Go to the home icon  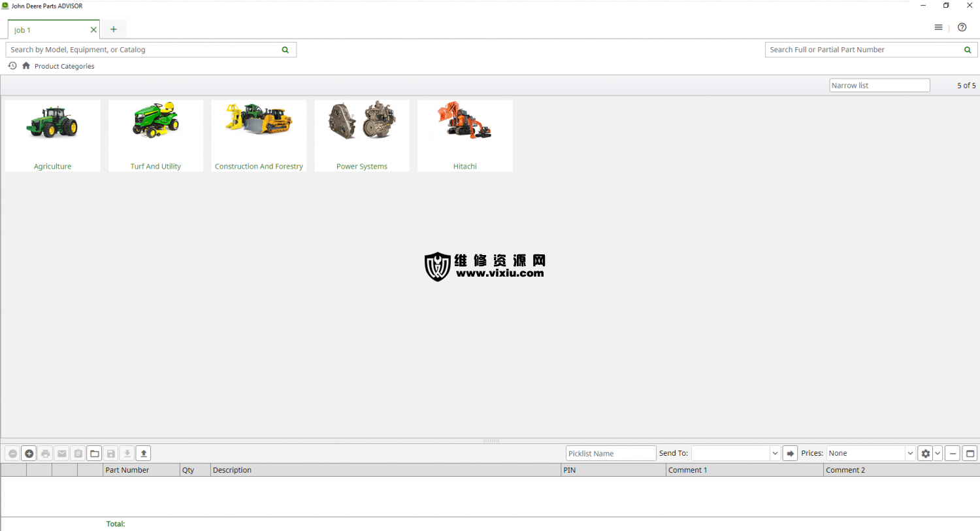[x=26, y=66]
